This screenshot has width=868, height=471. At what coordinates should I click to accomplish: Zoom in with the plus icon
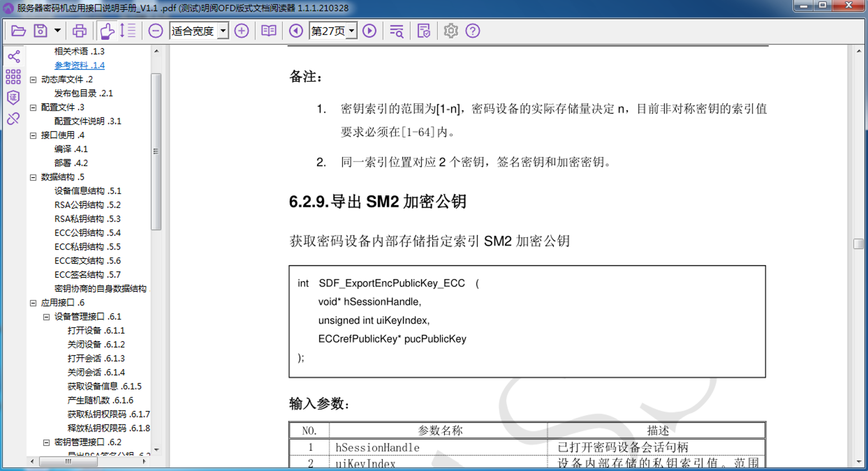(x=241, y=31)
